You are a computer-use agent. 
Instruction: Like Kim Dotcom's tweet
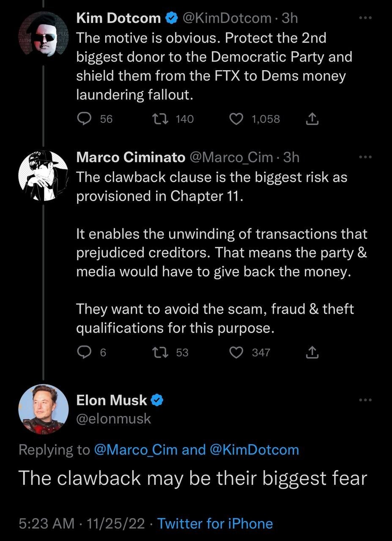click(x=236, y=119)
